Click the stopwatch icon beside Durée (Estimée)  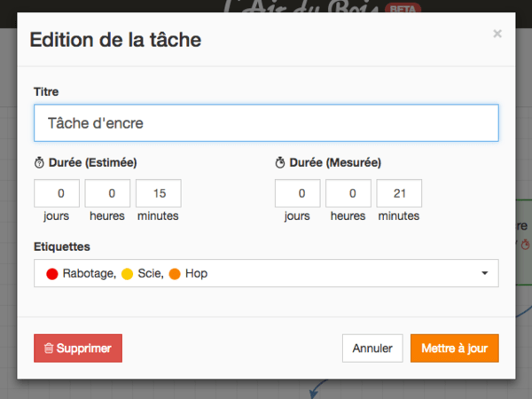coord(39,163)
